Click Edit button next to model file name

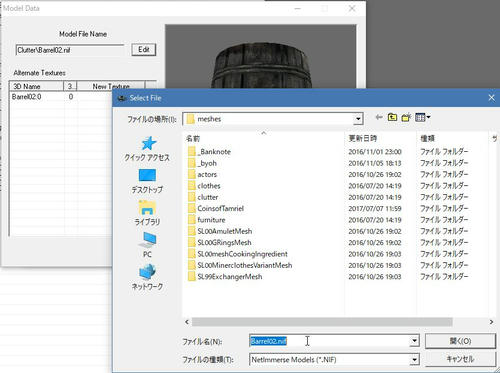[144, 50]
